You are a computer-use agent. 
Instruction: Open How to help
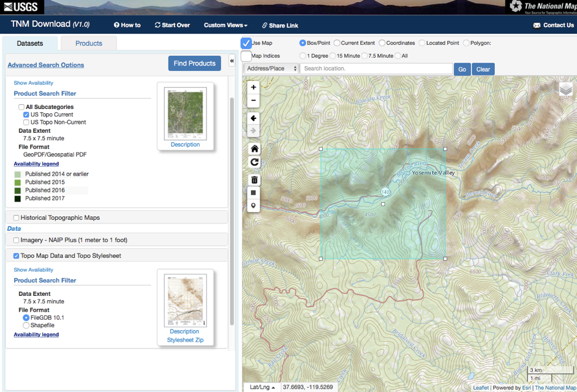[x=127, y=25]
